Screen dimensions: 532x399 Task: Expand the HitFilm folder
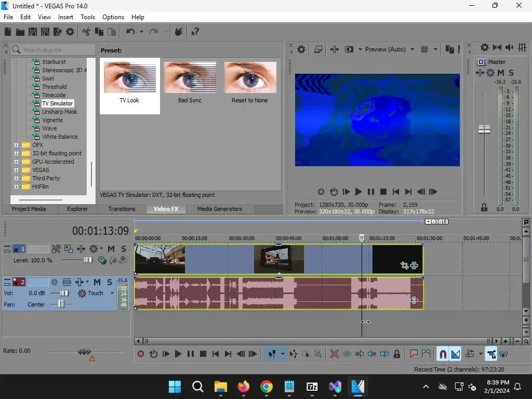coord(16,187)
